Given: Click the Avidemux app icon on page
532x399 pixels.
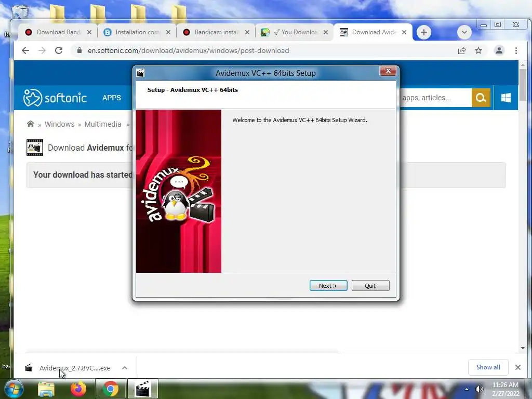Looking at the screenshot, I should point(35,148).
